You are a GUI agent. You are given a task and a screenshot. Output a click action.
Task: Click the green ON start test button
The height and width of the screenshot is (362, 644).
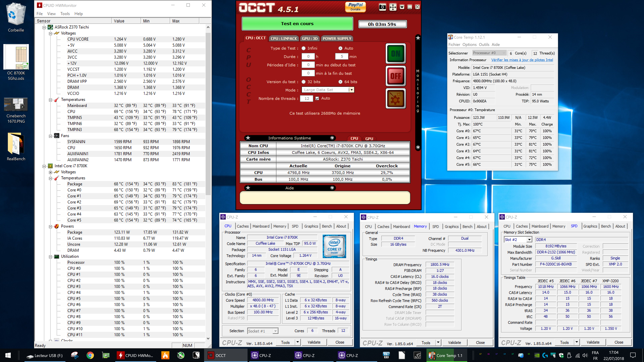395,53
